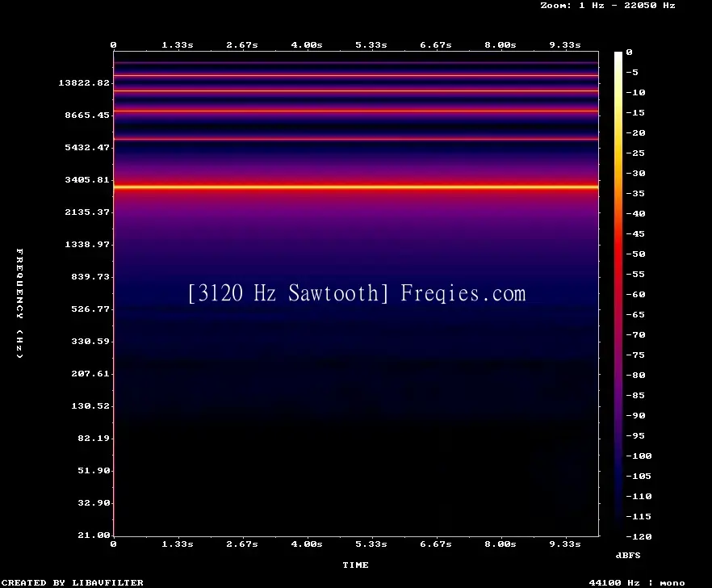The image size is (712, 588).
Task: Click the Zoom: 1 Hz - 22050 Hz text
Action: pyautogui.click(x=608, y=6)
